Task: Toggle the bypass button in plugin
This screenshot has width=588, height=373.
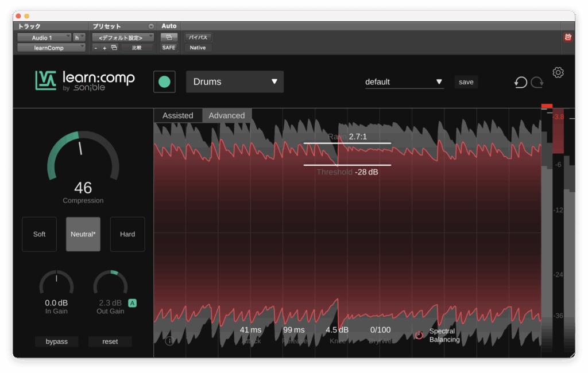Action: (57, 341)
